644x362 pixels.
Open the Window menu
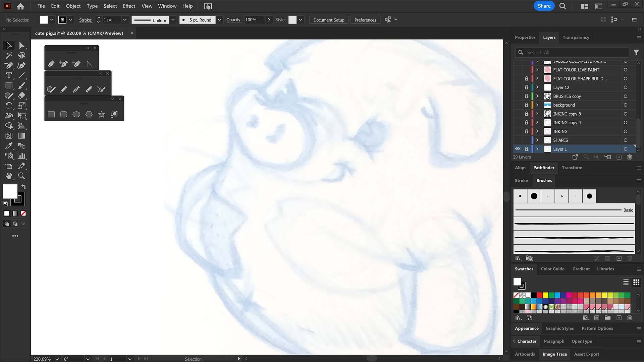167,6
